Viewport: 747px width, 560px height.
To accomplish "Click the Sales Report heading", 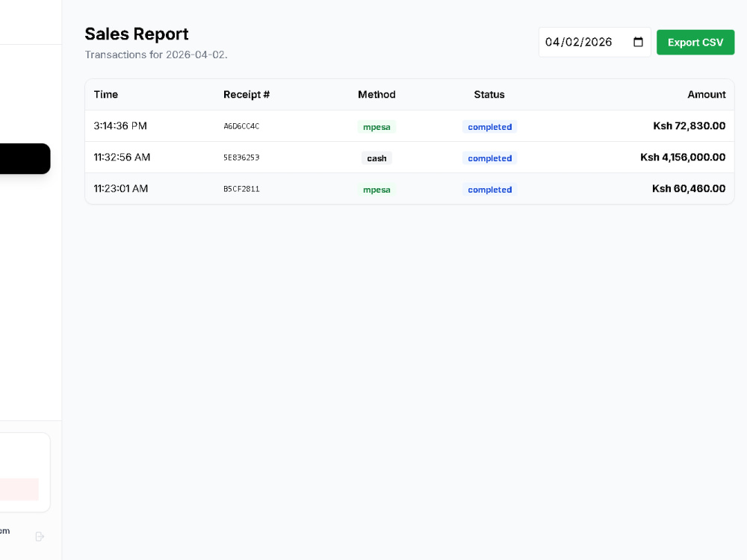I will [x=137, y=34].
